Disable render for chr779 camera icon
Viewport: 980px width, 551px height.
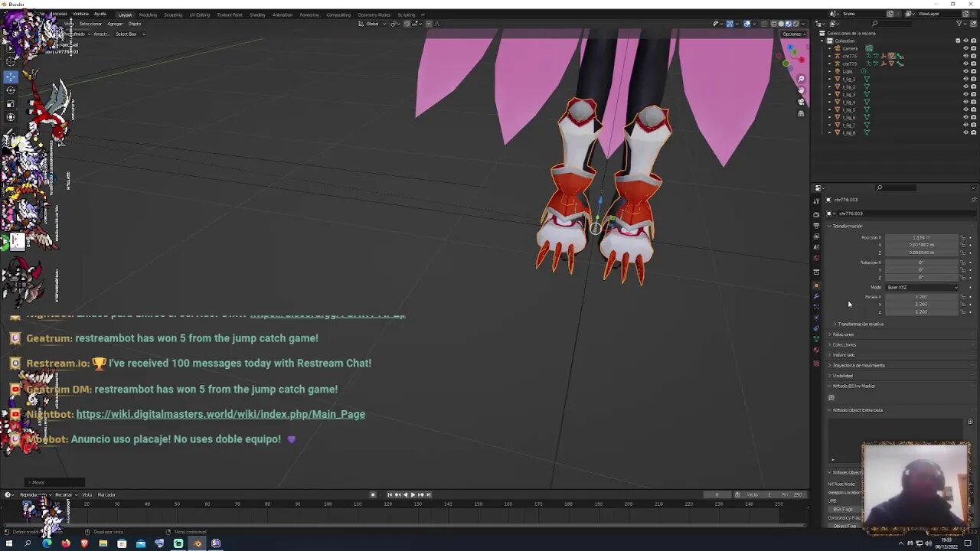[973, 64]
